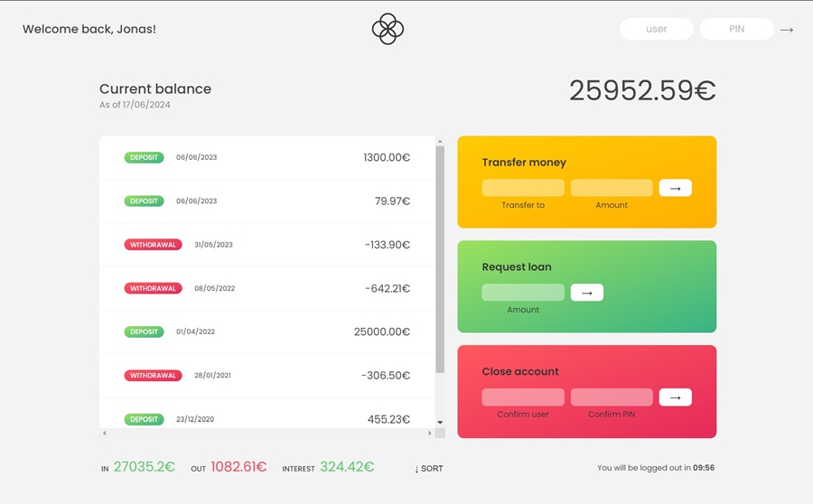Click the login arrow next to PIN field
The image size is (813, 504).
click(x=787, y=30)
